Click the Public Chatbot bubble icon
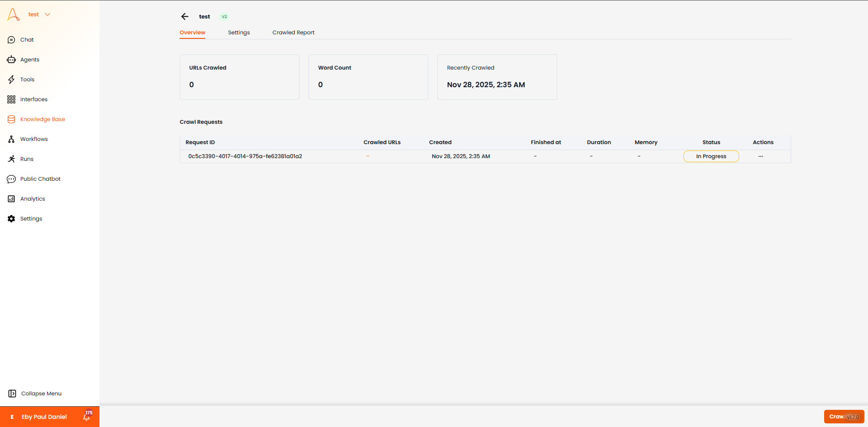This screenshot has height=427, width=868. (11, 179)
